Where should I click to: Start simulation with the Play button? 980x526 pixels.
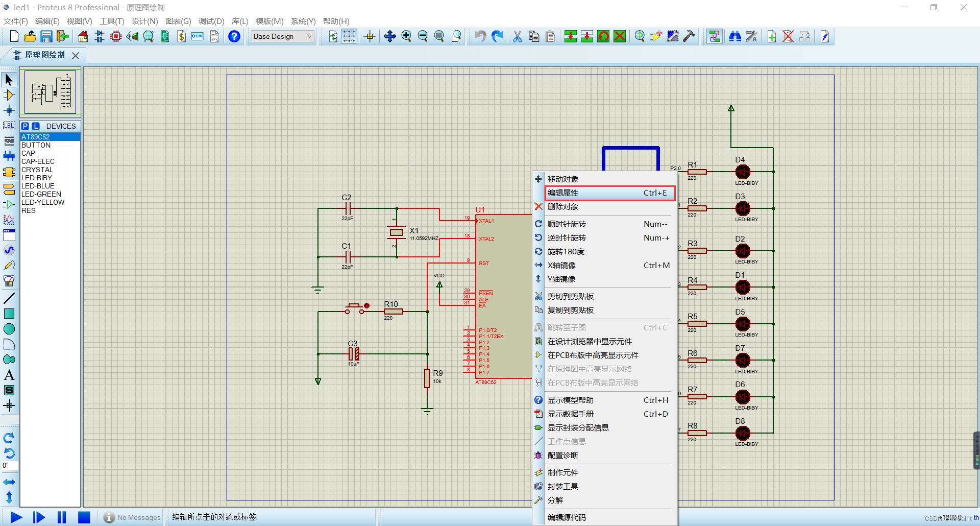(16, 517)
